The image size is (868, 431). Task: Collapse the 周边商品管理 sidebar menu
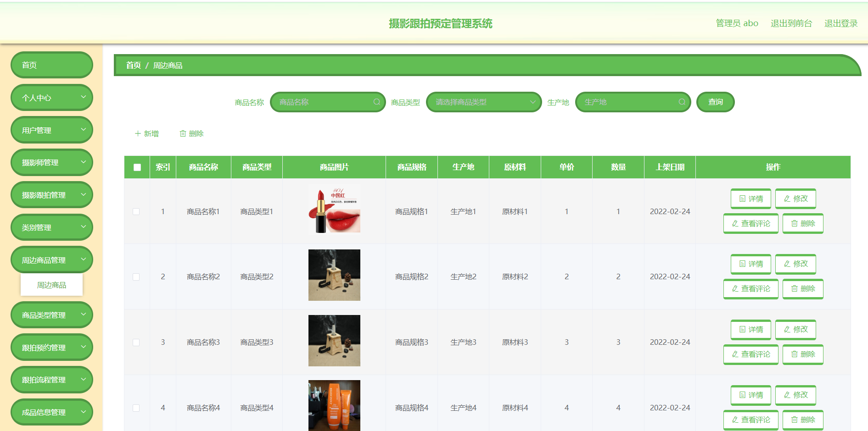(51, 260)
